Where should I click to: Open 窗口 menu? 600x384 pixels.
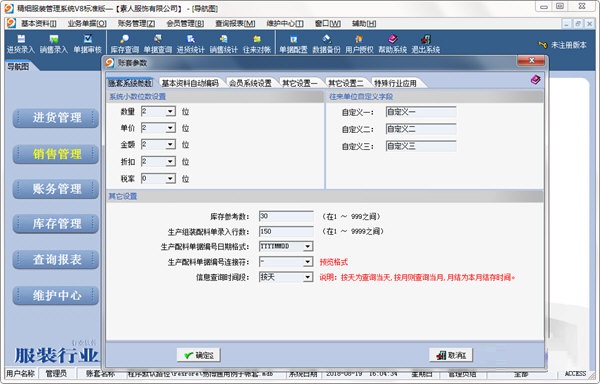click(328, 23)
